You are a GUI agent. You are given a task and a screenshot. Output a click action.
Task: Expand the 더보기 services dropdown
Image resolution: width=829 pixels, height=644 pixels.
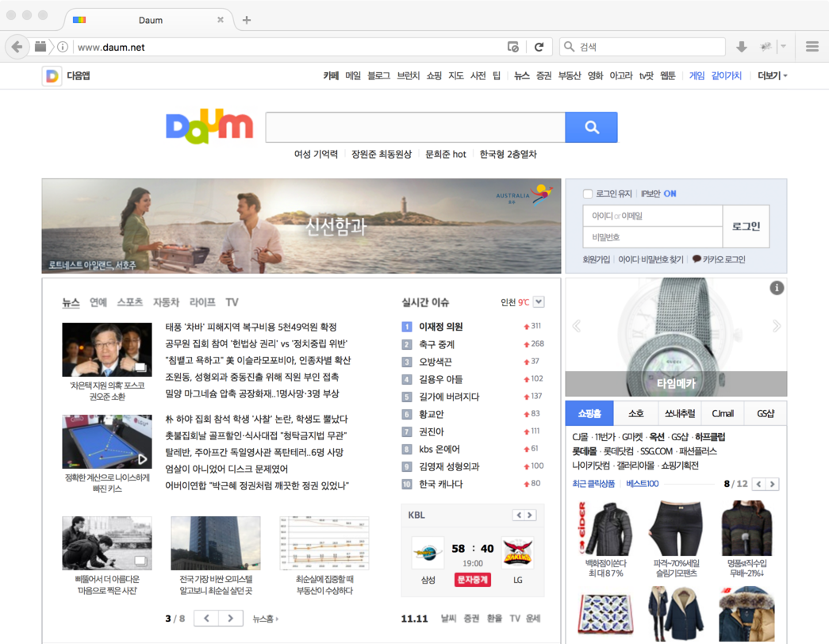(x=773, y=75)
